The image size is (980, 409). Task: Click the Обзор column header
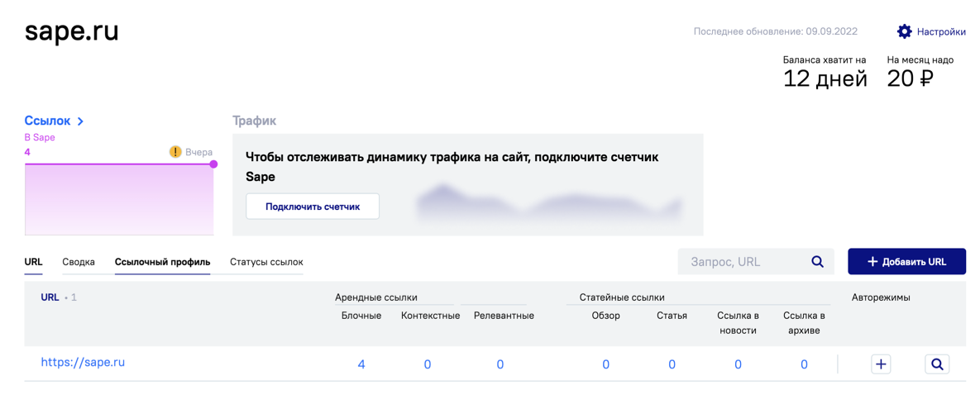coord(605,316)
